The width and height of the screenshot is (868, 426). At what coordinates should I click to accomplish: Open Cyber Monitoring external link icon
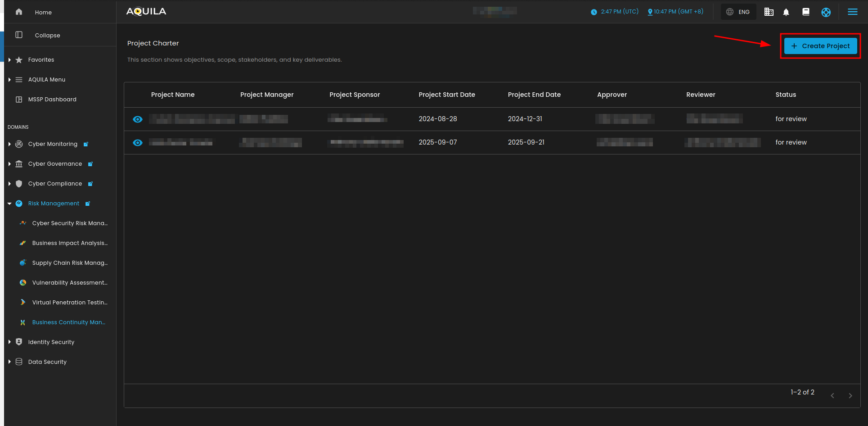86,145
